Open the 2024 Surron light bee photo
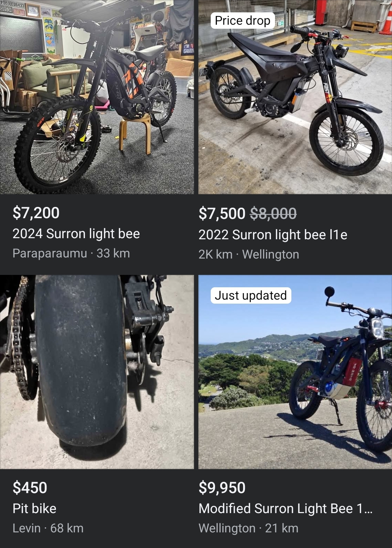 pos(97,97)
